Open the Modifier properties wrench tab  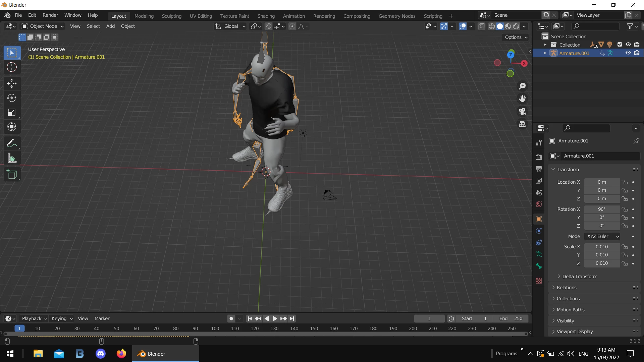(539, 142)
